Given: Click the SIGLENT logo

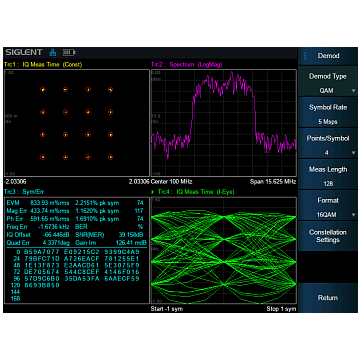Looking at the screenshot, I should (x=24, y=52).
